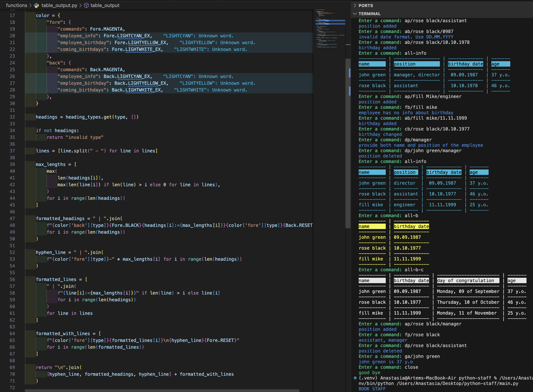This screenshot has height=392, width=533.
Task: Click chevron between functions and table_output.py
Action: (30, 5)
